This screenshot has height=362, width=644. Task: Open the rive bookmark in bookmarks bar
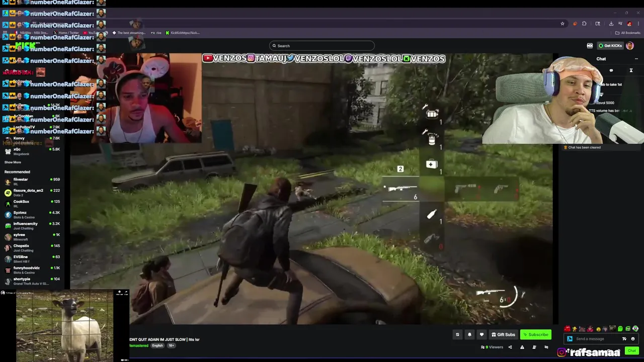tap(156, 33)
